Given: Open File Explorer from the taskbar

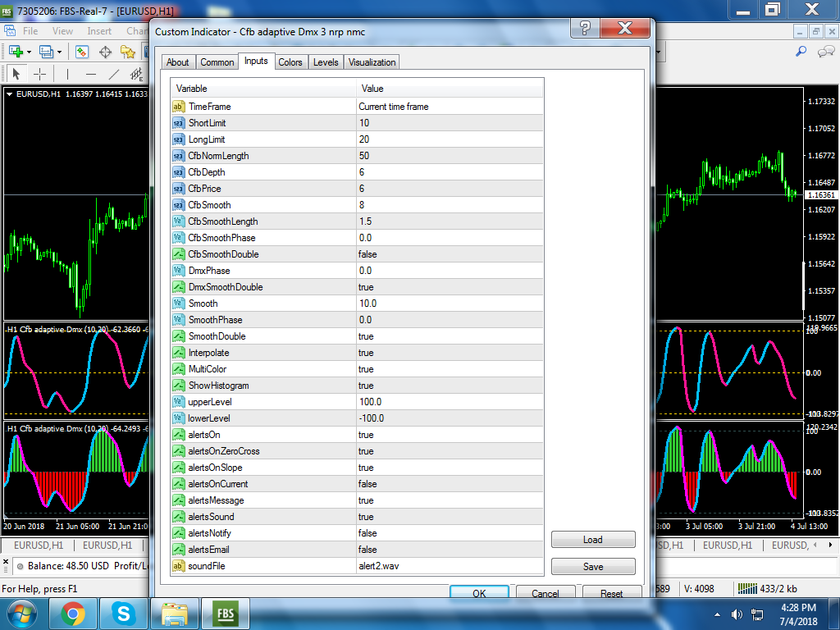Looking at the screenshot, I should tap(174, 614).
